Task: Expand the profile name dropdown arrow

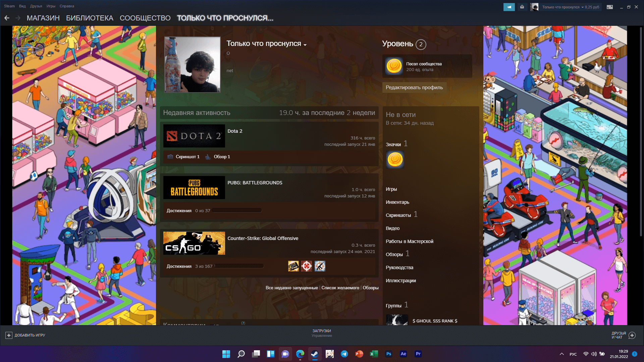Action: (x=305, y=45)
